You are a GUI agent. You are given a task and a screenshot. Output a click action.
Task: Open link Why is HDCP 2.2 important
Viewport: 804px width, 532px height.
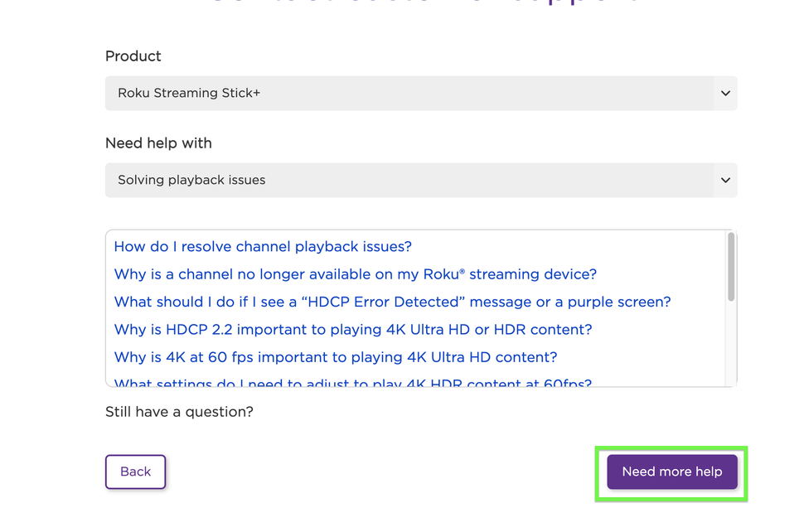pos(353,330)
